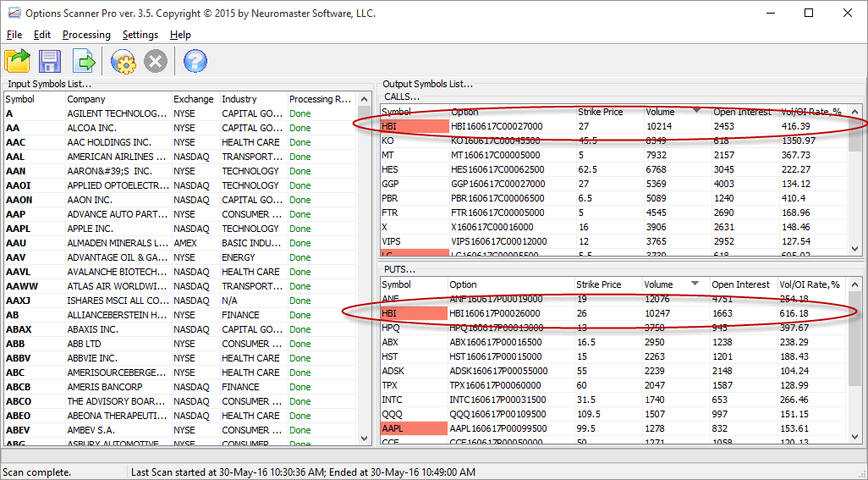Select the AMERIS BANCORP row

[x=180, y=387]
